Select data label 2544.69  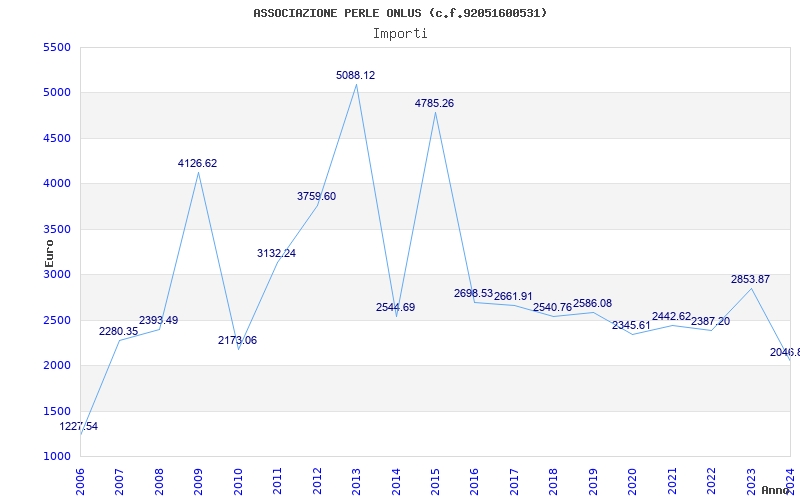click(395, 308)
